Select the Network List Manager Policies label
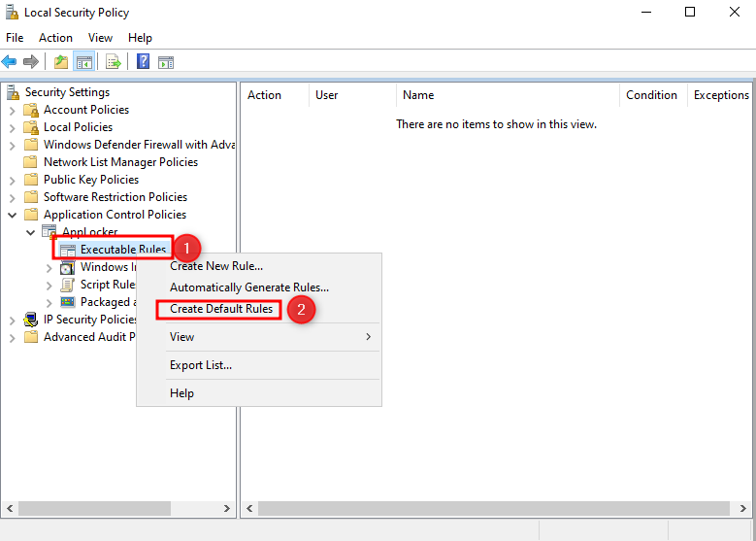Screen dimensions: 756x541 pos(120,161)
